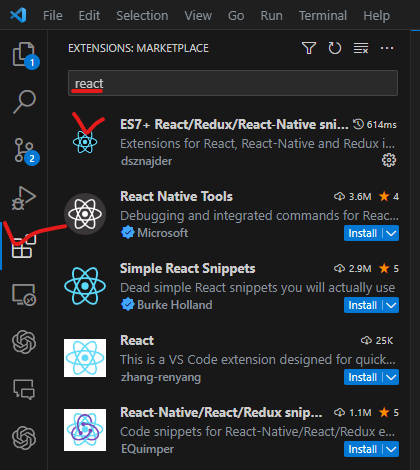This screenshot has width=420, height=470.
Task: Open React Native Tools extension details
Action: click(x=176, y=196)
